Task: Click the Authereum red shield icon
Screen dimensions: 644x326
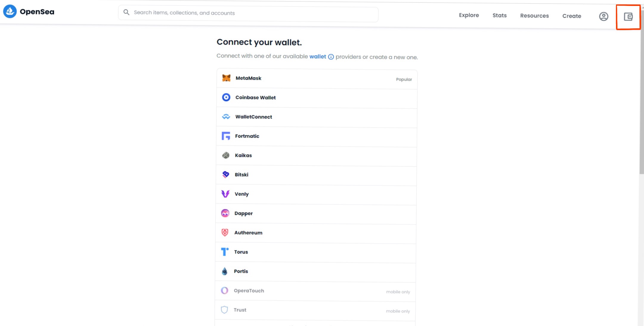Action: pos(225,232)
